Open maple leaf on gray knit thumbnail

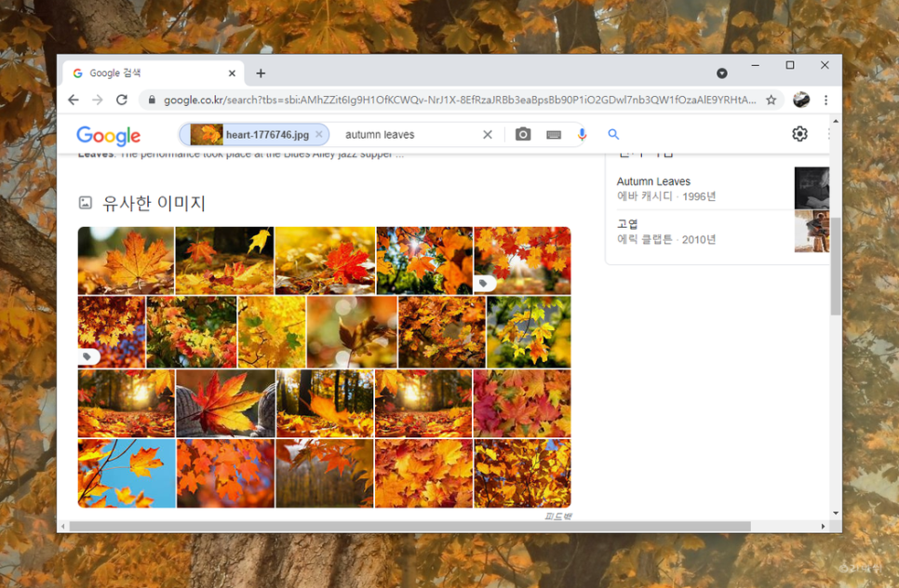click(x=226, y=404)
